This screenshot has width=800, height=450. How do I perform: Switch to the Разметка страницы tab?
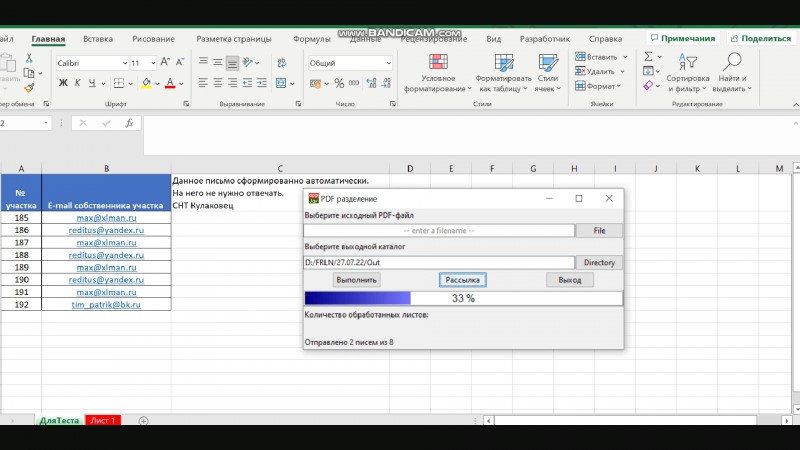[234, 39]
